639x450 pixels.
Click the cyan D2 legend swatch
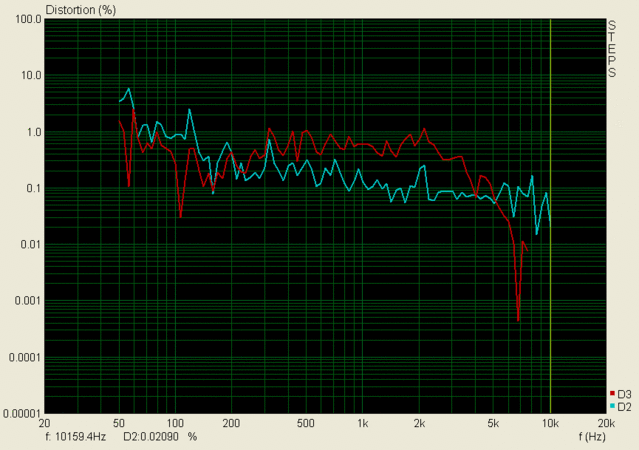[612, 406]
